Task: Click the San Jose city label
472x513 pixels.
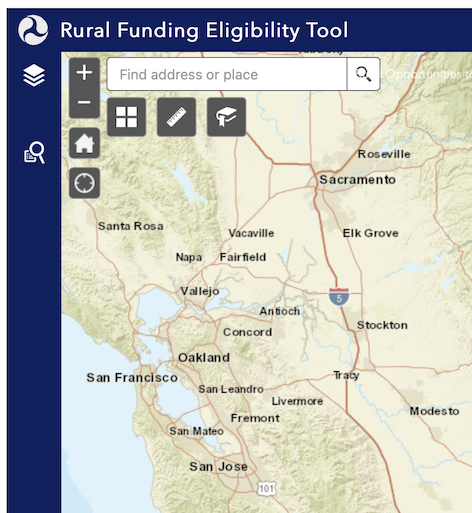Action: (219, 467)
